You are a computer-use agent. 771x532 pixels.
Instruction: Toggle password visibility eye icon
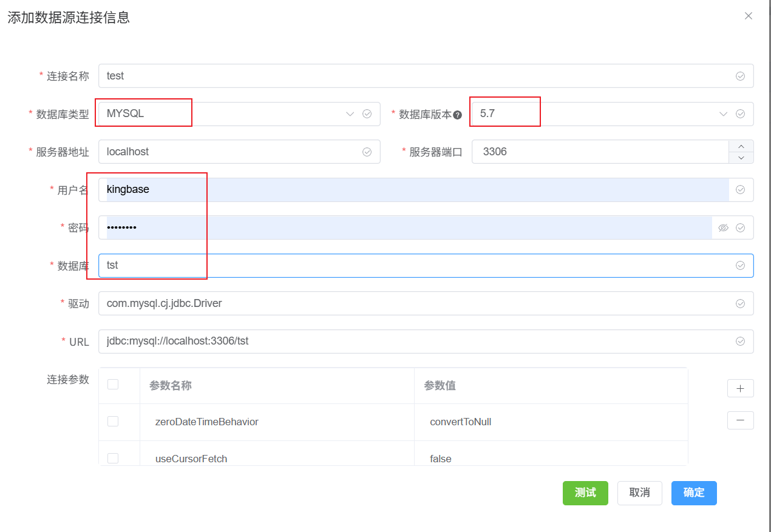click(723, 228)
